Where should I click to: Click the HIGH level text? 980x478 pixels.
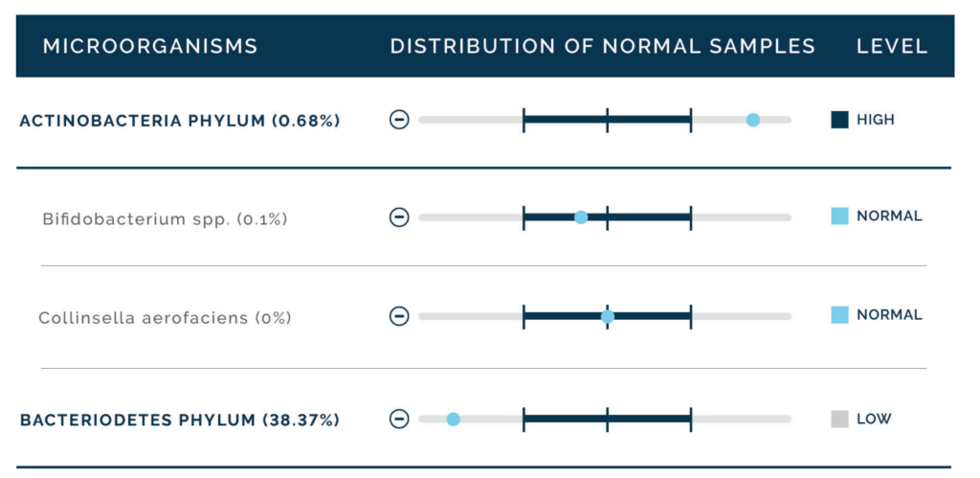876,120
